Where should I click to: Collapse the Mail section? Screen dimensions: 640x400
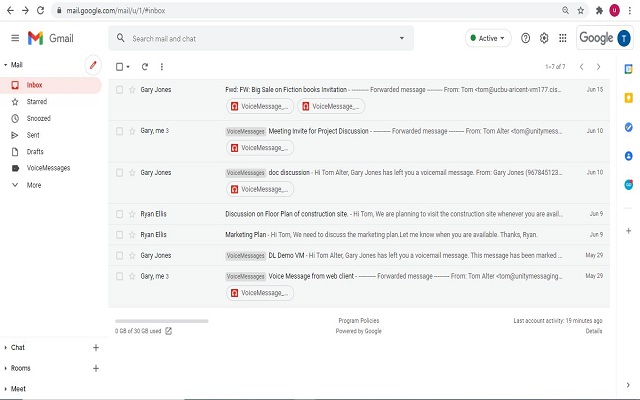pyautogui.click(x=5, y=65)
